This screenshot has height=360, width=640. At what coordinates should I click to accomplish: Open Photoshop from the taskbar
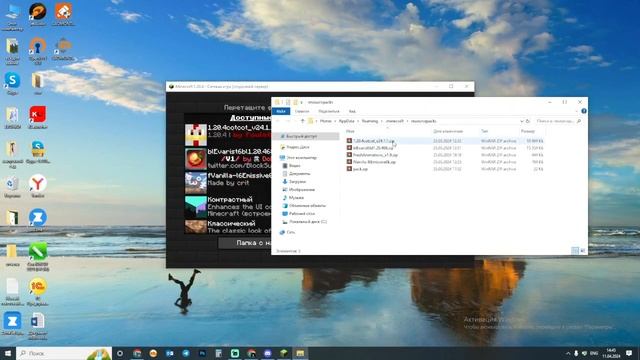pos(202,353)
